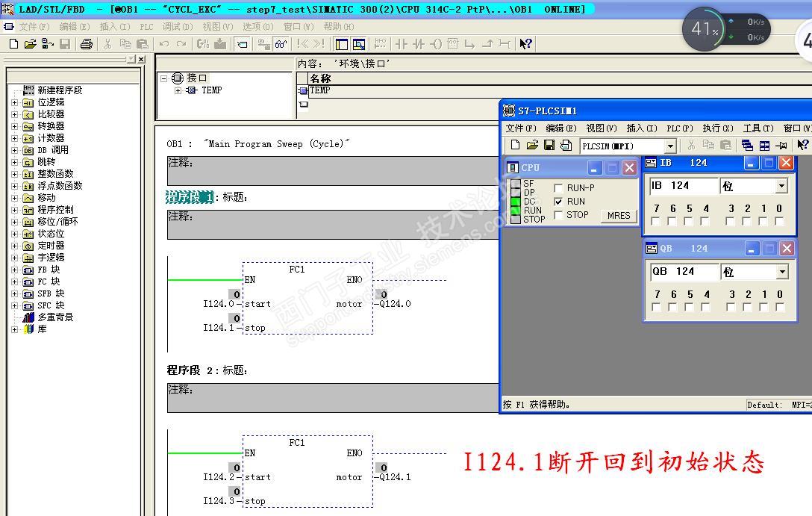812x516 pixels.
Task: Save PLC state in PLCSIM toolbar
Action: click(x=549, y=145)
